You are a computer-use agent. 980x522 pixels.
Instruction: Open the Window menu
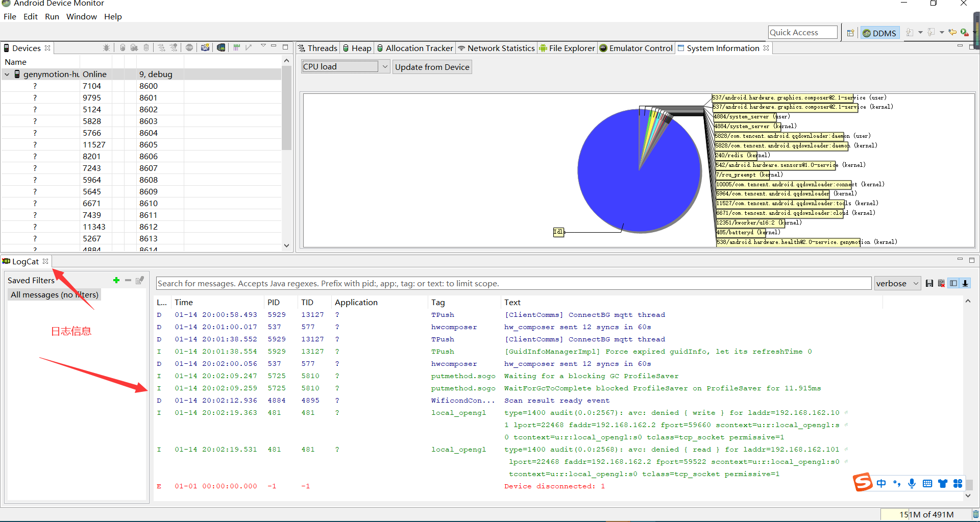pos(82,16)
